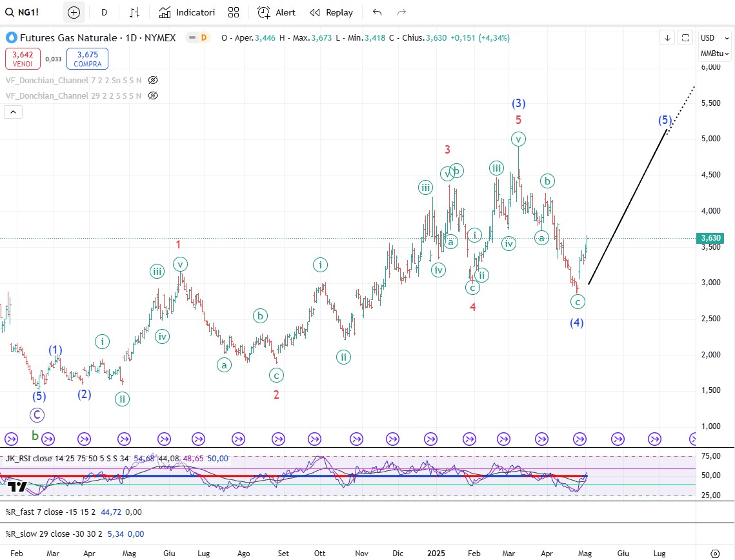Open the bar chart type selector

(134, 12)
